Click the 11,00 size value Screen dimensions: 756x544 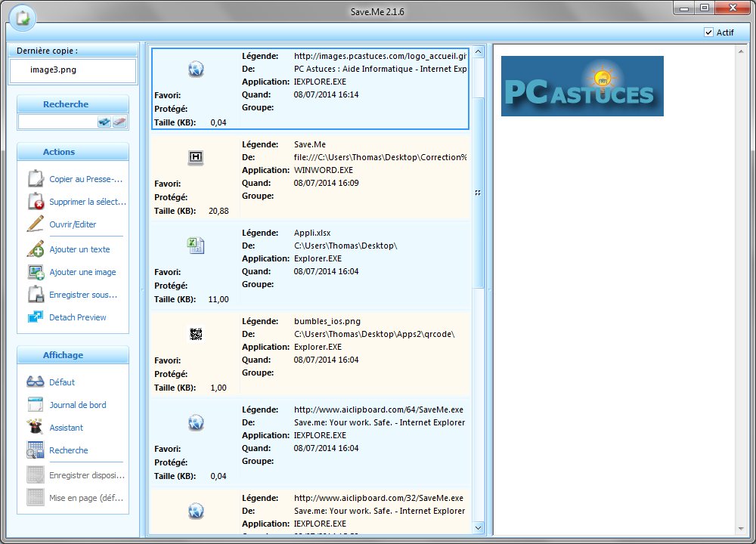(x=218, y=299)
